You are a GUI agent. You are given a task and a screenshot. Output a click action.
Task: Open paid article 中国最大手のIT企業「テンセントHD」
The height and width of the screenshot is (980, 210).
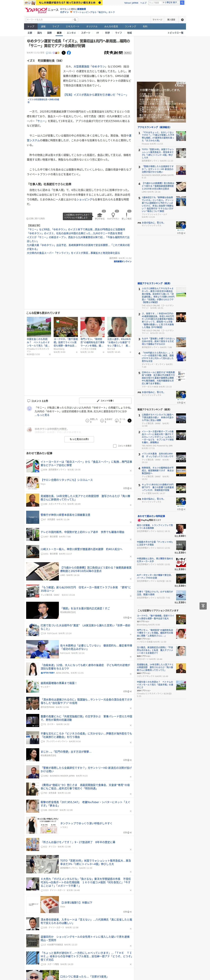click(x=155, y=543)
